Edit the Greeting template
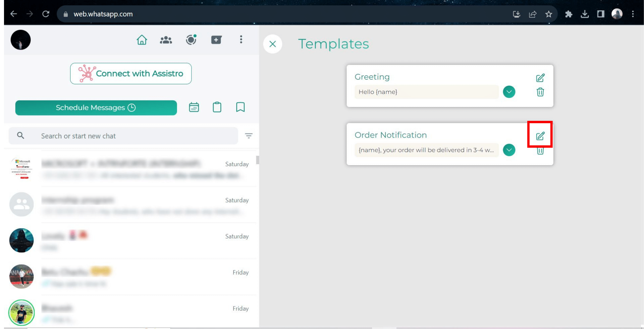This screenshot has height=329, width=644. (540, 78)
